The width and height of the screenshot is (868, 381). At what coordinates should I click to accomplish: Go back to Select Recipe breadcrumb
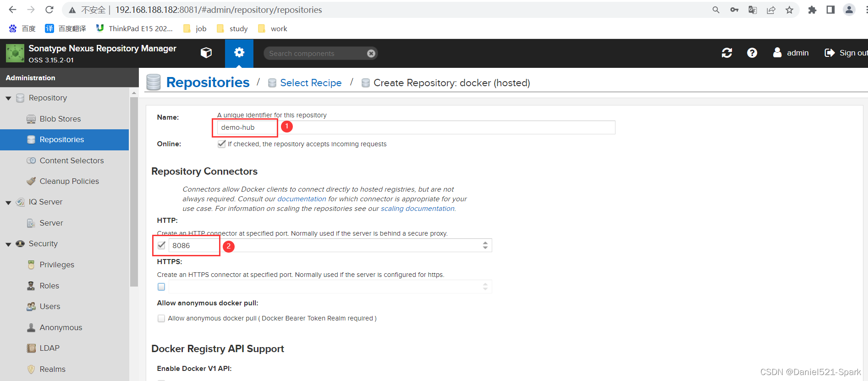tap(310, 83)
